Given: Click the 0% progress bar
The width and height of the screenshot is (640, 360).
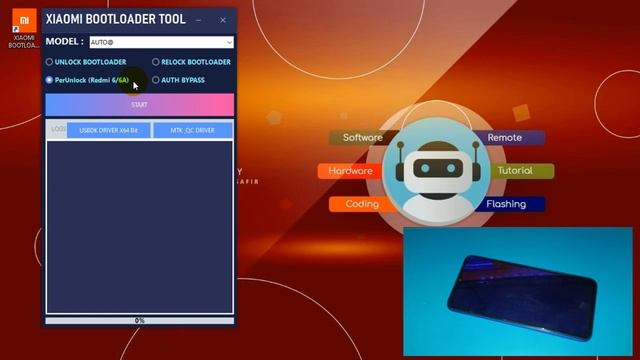Looking at the screenshot, I should coord(140,321).
